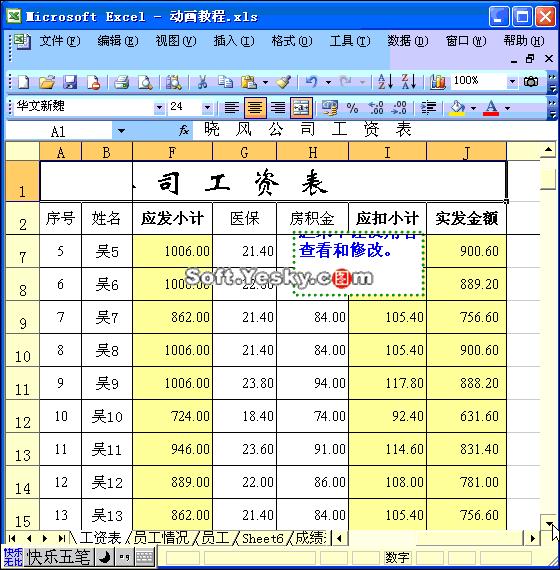Open the 格式 menu

(292, 41)
